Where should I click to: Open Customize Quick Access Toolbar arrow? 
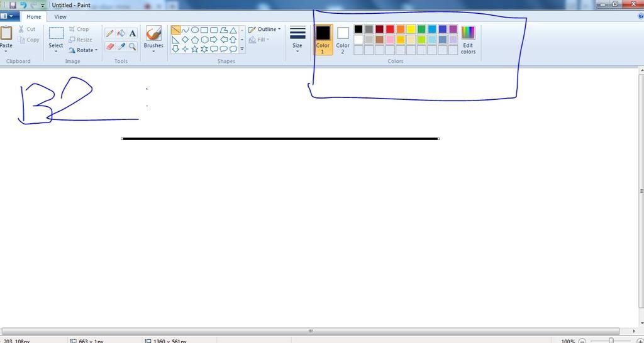click(43, 5)
